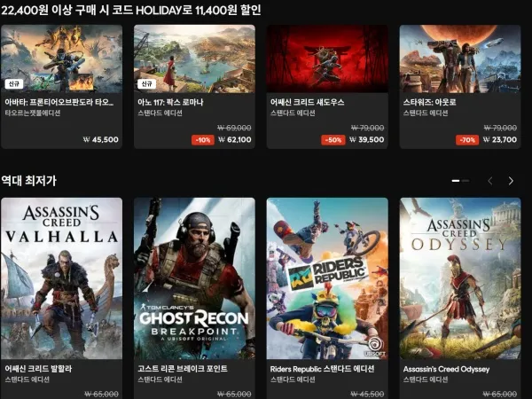This screenshot has width=532, height=399.
Task: Click the next carousel arrow
Action: point(511,181)
